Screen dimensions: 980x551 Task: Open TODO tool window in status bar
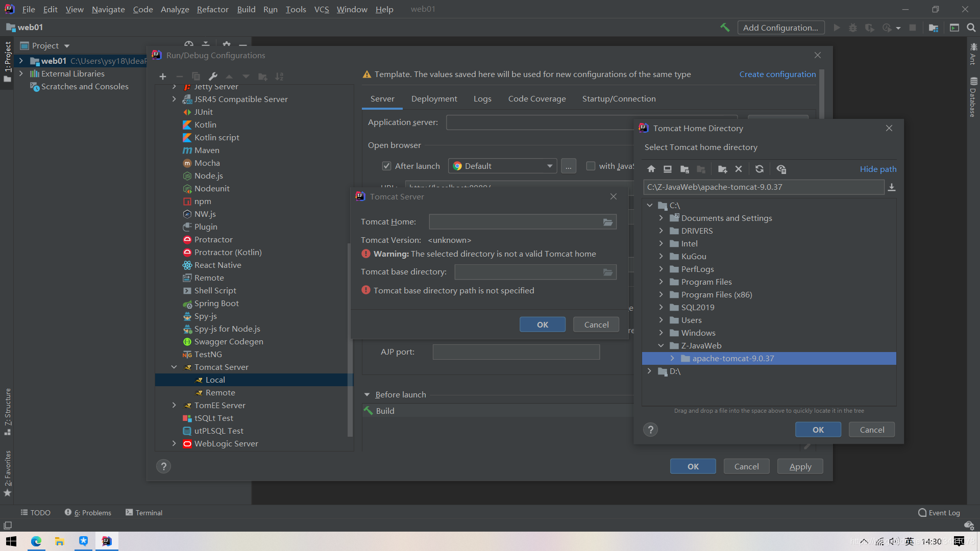[35, 513]
